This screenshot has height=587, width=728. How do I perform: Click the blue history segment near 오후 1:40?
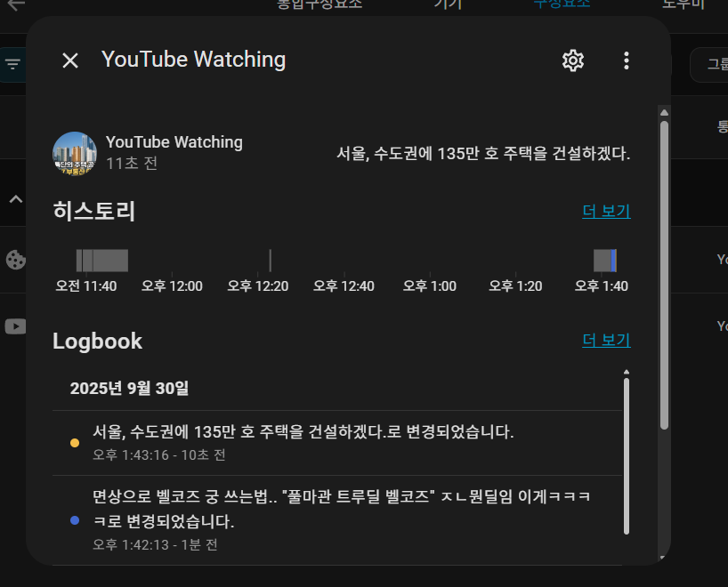(x=613, y=261)
